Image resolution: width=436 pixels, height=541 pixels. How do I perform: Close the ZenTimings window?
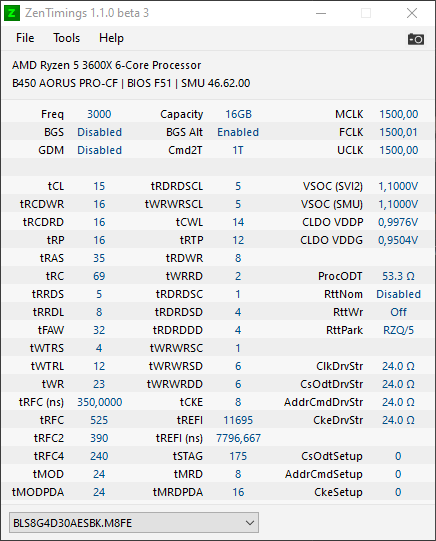412,13
